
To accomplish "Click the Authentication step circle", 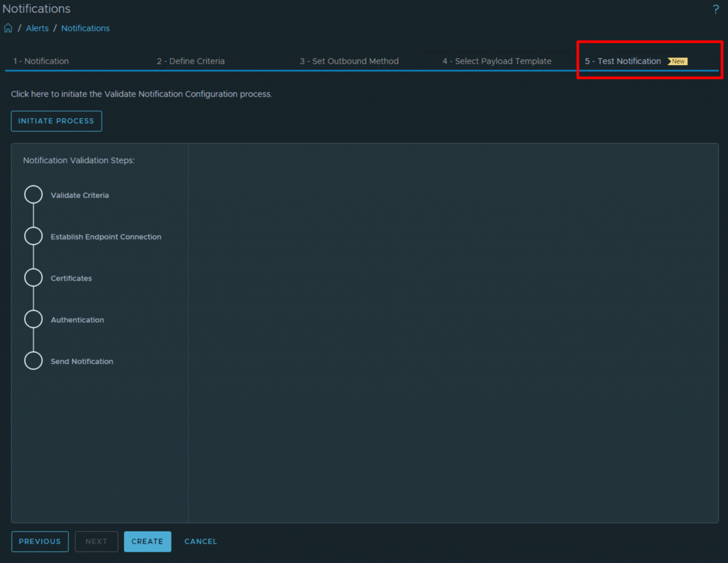I will tap(33, 319).
